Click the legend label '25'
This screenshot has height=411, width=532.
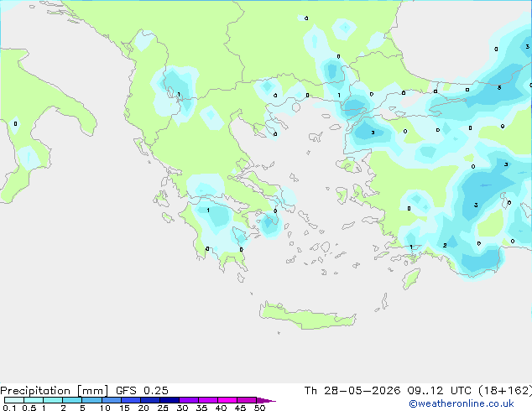[163, 408]
